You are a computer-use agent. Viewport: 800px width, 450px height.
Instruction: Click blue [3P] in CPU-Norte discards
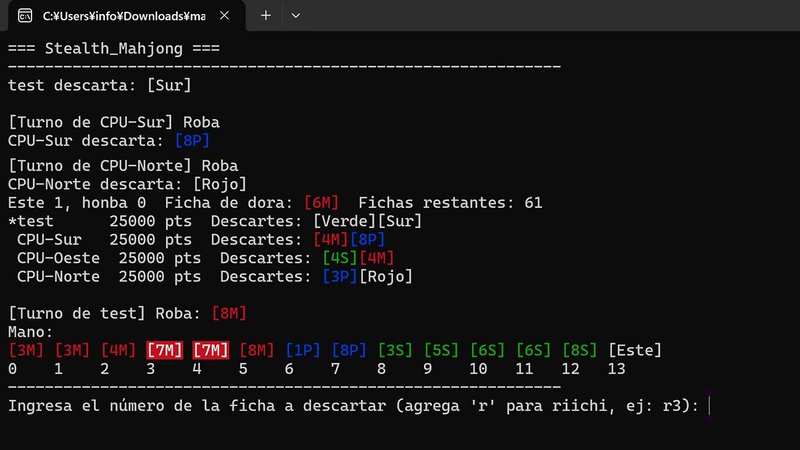tap(340, 277)
